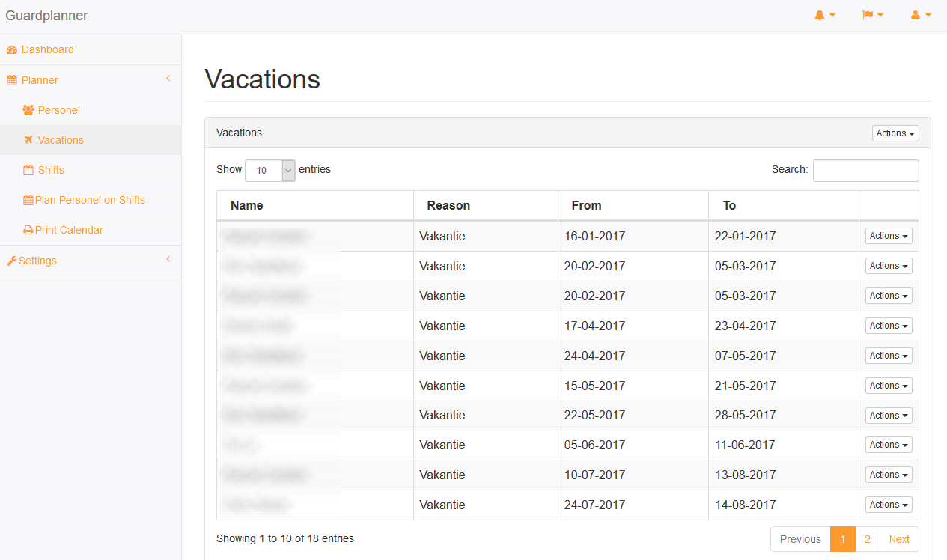The image size is (947, 560).
Task: Click the Guardplanner brand link
Action: point(46,16)
